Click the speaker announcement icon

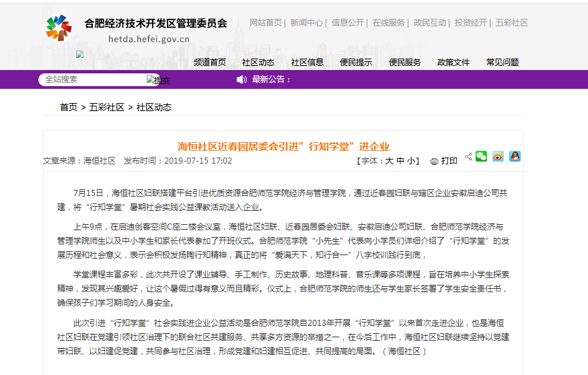point(242,79)
